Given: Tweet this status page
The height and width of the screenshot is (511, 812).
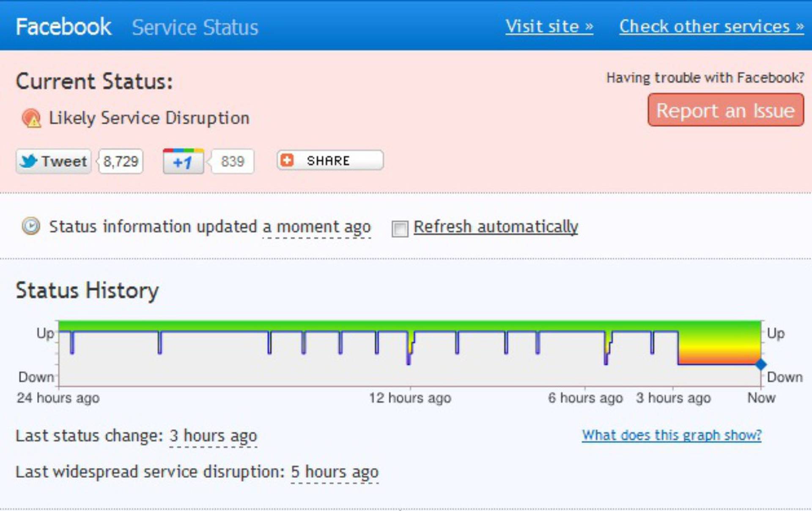Looking at the screenshot, I should [53, 161].
